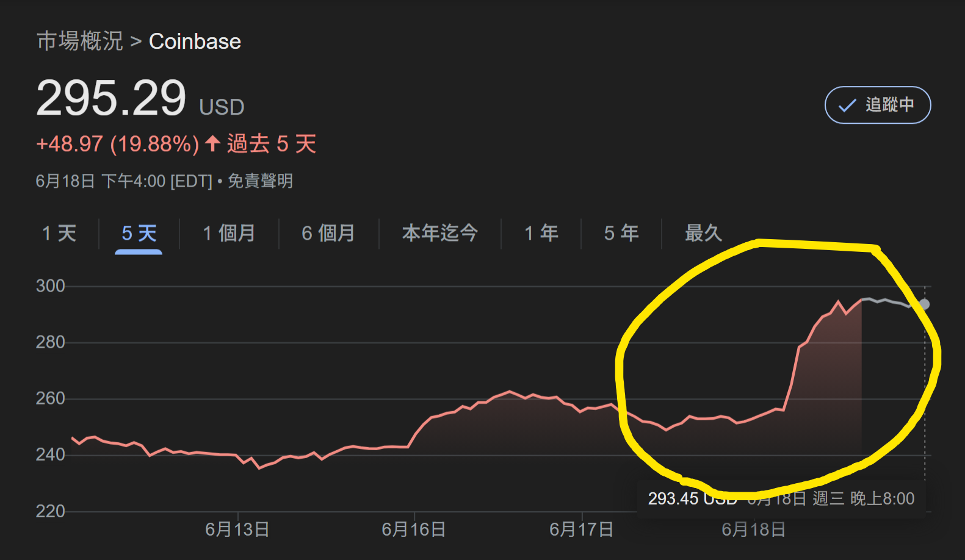This screenshot has height=560, width=965.
Task: Click the Coinbase breadcrumb title
Action: [195, 41]
